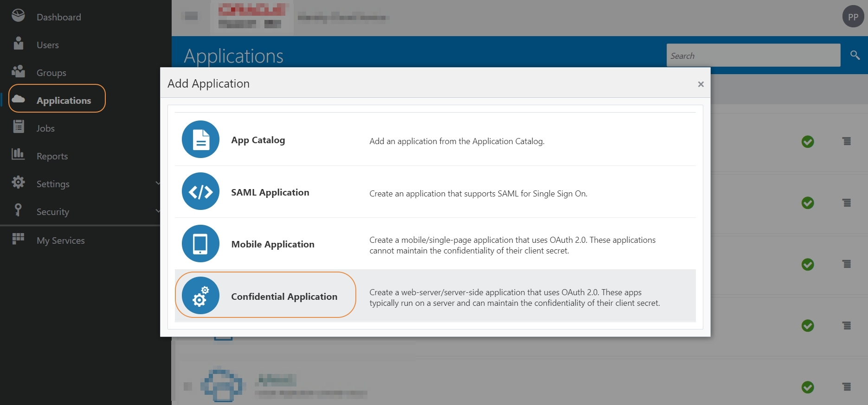Expand the Settings submenu
Screen dimensions: 868x405
click(53, 184)
